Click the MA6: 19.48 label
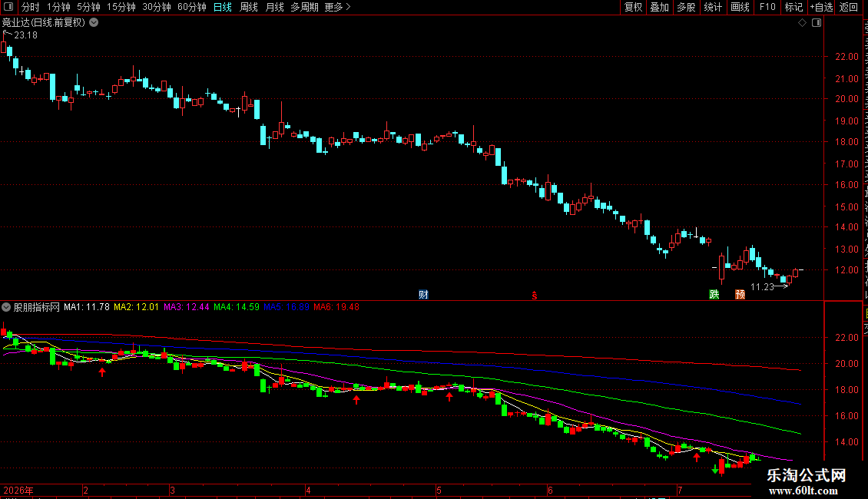Viewport: 868px width, 499px height. tap(336, 307)
